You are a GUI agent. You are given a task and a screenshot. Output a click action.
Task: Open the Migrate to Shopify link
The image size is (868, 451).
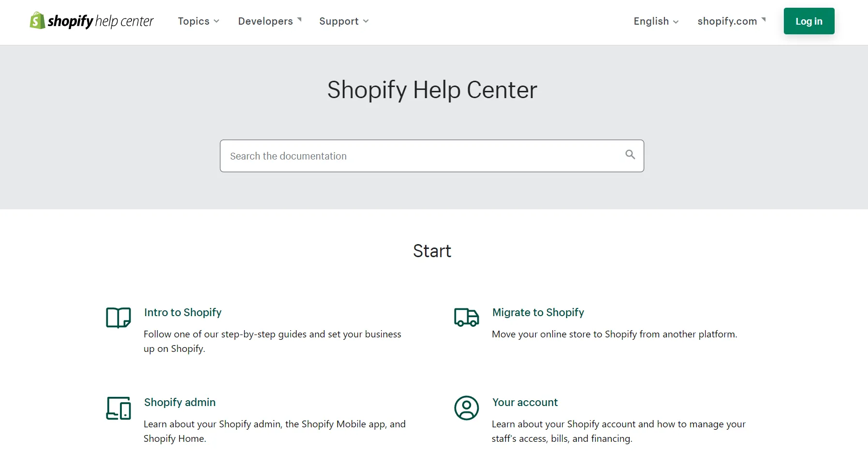[x=538, y=312]
